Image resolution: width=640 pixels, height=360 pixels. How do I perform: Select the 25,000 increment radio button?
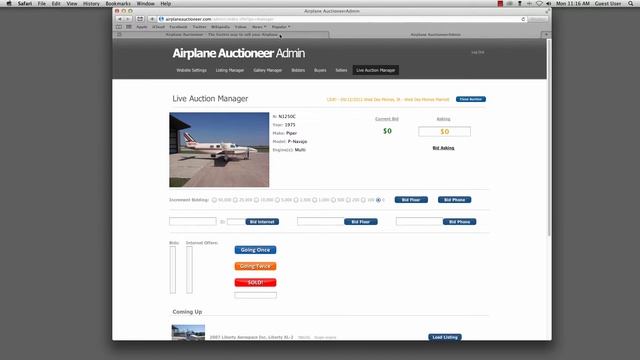click(235, 200)
